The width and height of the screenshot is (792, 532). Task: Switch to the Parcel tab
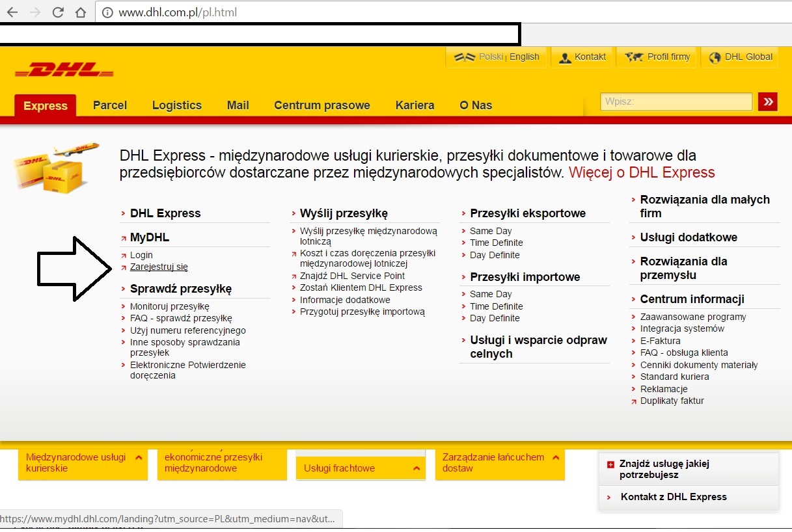pyautogui.click(x=109, y=105)
